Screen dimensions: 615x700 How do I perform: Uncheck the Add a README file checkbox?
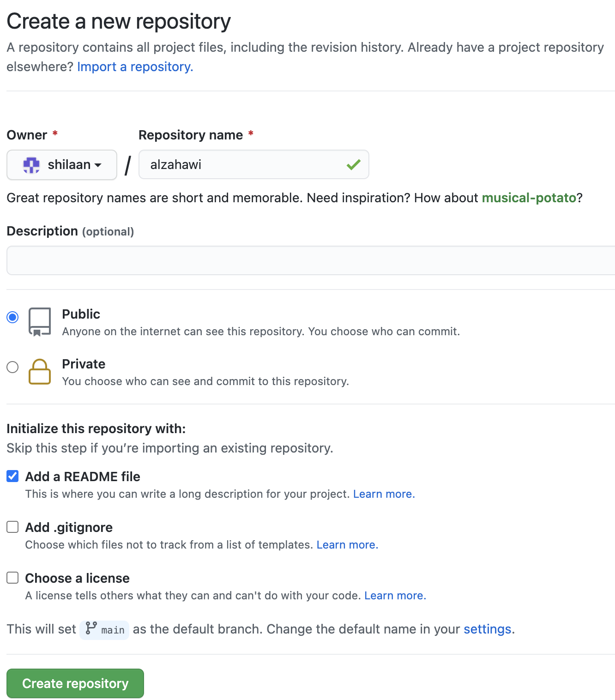[x=13, y=476]
